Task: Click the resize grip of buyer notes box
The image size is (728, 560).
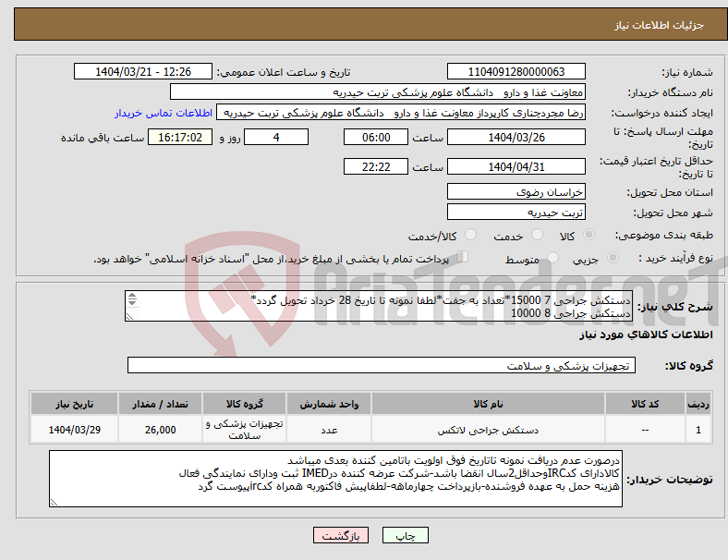Action: [54, 502]
